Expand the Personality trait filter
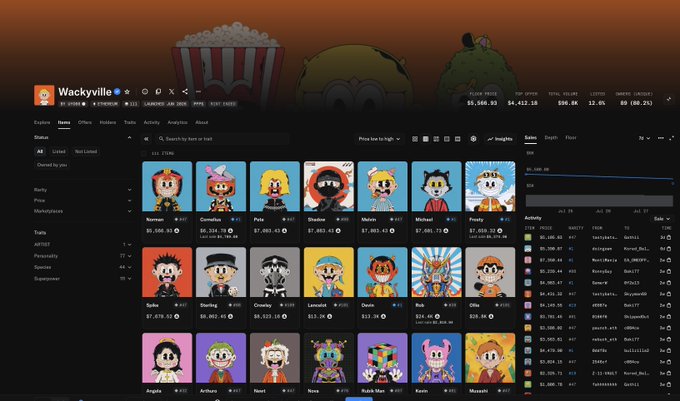The height and width of the screenshot is (401, 680). click(x=83, y=256)
